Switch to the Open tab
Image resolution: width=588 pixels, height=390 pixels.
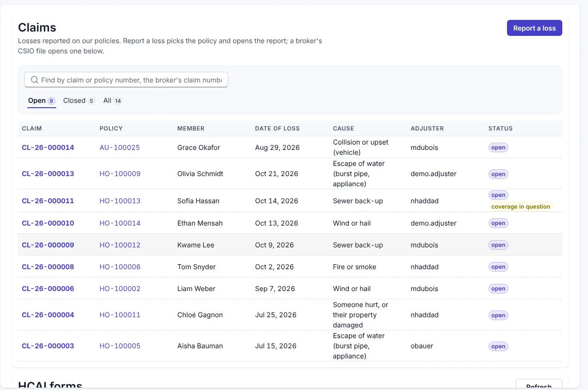[x=42, y=100]
